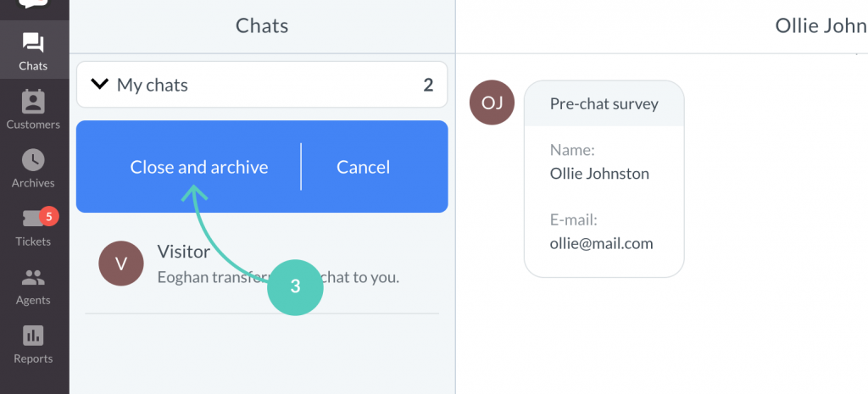Open the Reports chart icon
Viewport: 868px width, 394px height.
tap(33, 336)
